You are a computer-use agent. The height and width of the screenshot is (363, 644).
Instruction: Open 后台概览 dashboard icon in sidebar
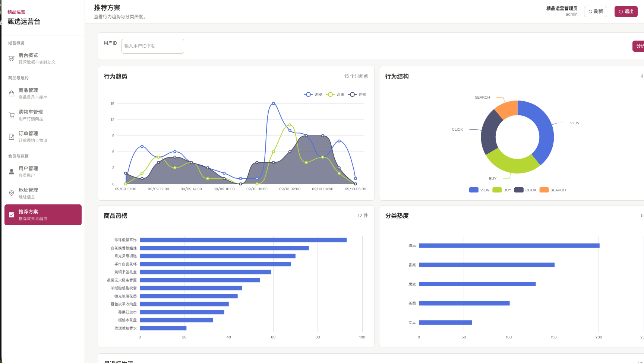(x=12, y=58)
